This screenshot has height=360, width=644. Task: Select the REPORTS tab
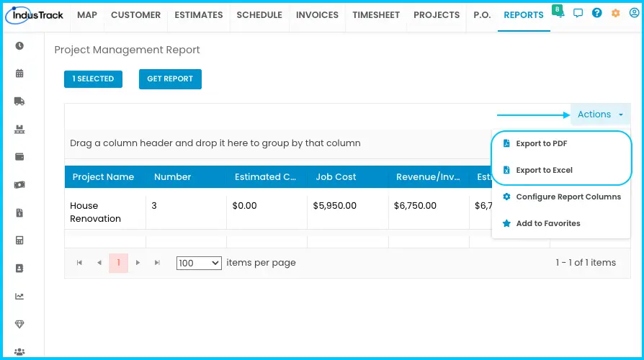point(524,15)
